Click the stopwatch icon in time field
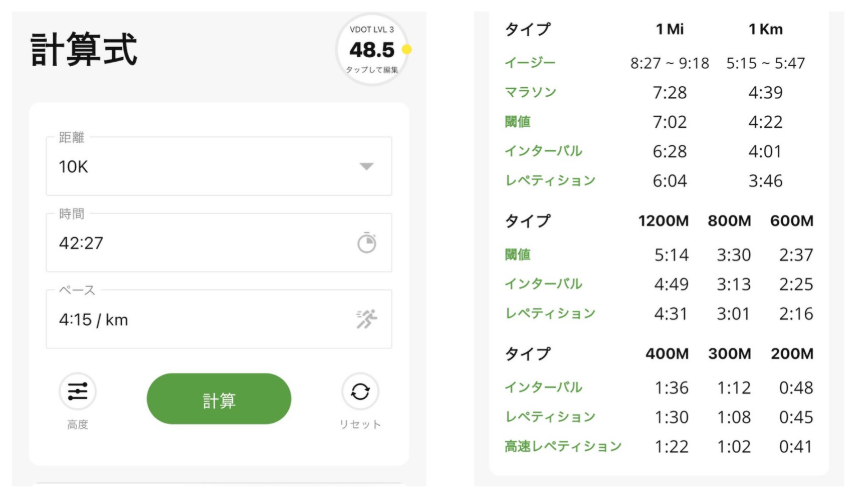 pyautogui.click(x=367, y=243)
